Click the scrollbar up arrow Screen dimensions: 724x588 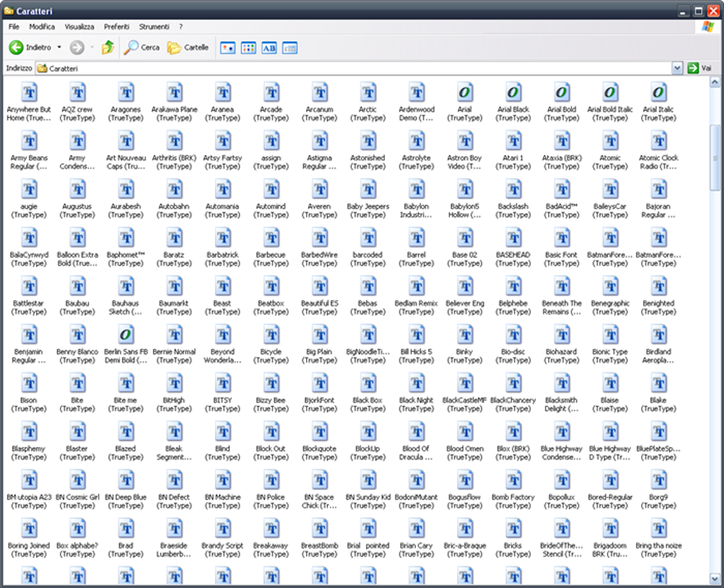pos(715,82)
